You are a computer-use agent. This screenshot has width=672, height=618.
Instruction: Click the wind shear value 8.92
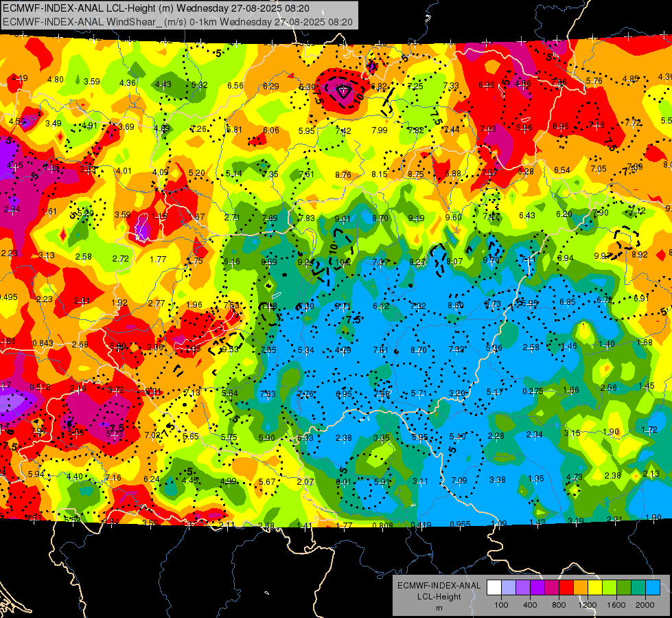[x=640, y=254]
